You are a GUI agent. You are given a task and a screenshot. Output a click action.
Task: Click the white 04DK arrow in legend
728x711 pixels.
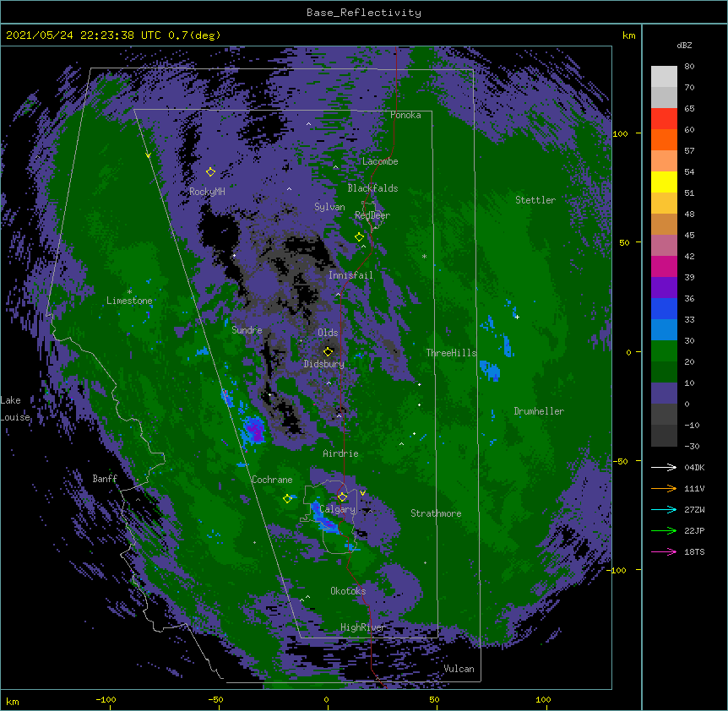tap(664, 467)
